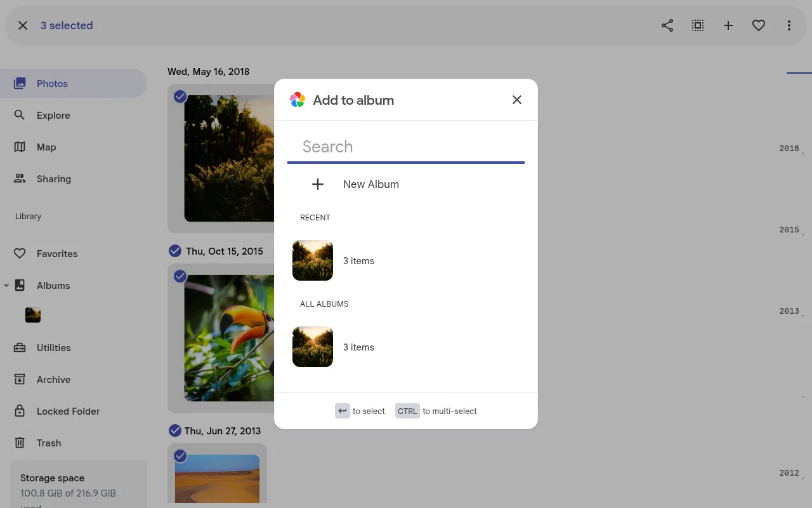Click the Archive box icon
The image size is (812, 508).
[20, 379]
